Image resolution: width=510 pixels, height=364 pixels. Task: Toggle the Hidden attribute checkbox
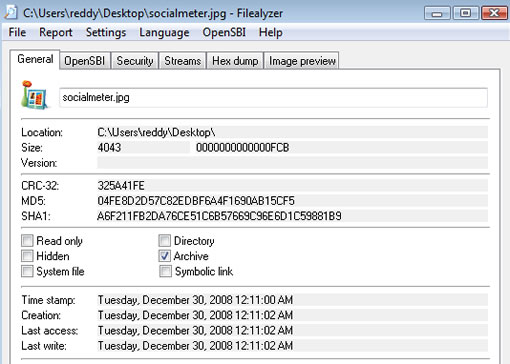click(x=27, y=256)
